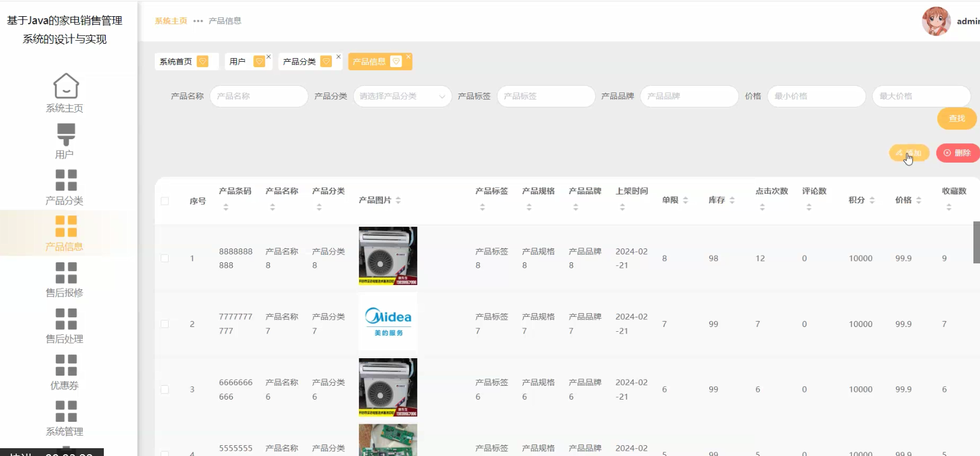The height and width of the screenshot is (456, 980).
Task: Click barcode 7777777777 cell
Action: click(x=236, y=324)
